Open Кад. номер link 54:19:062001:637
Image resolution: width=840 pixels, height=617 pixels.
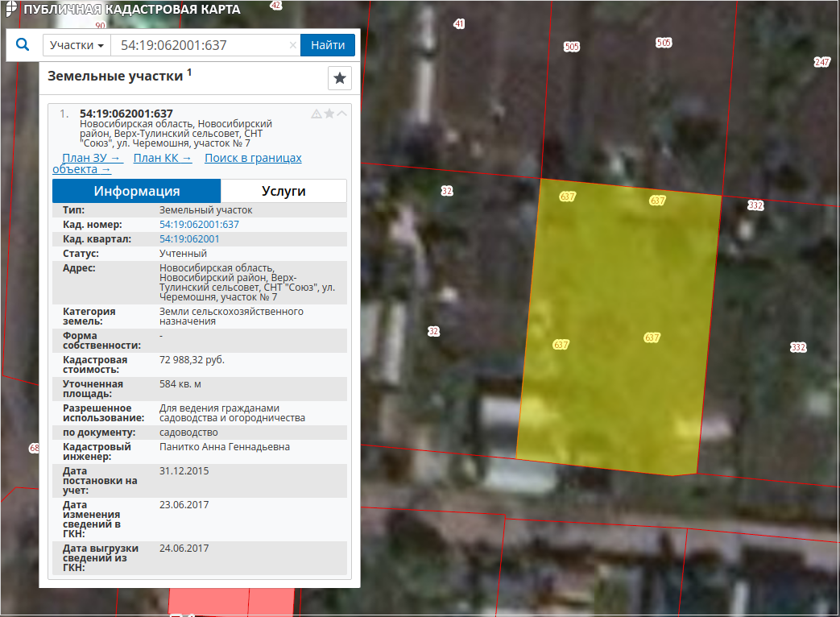pos(199,225)
